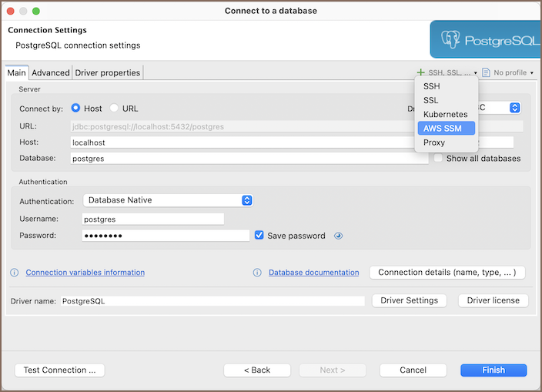Switch to the Driver properties tab
Image resolution: width=542 pixels, height=392 pixels.
click(108, 73)
